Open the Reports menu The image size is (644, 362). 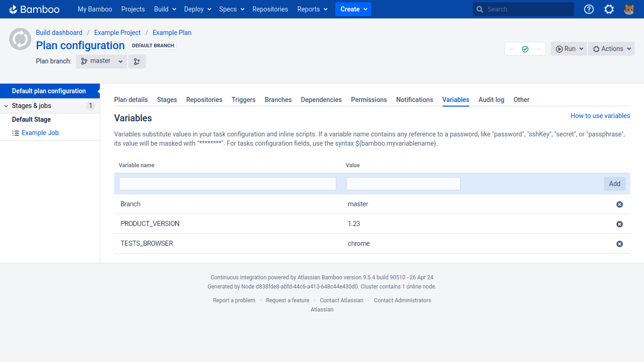[x=312, y=9]
